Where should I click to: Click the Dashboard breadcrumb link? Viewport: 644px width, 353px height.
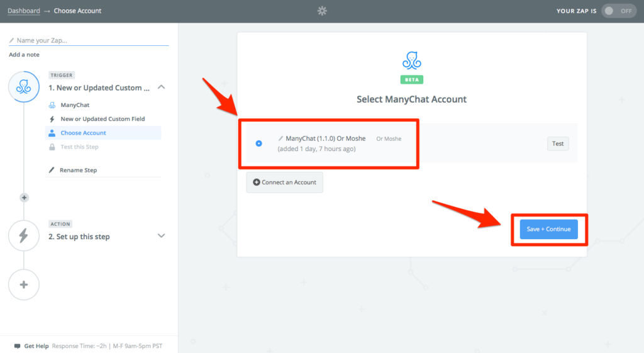[24, 11]
